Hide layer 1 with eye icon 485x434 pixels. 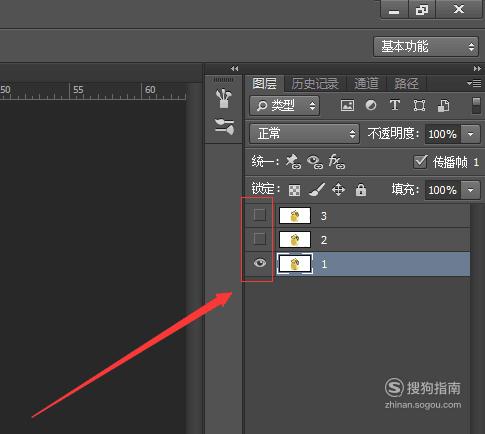click(260, 263)
